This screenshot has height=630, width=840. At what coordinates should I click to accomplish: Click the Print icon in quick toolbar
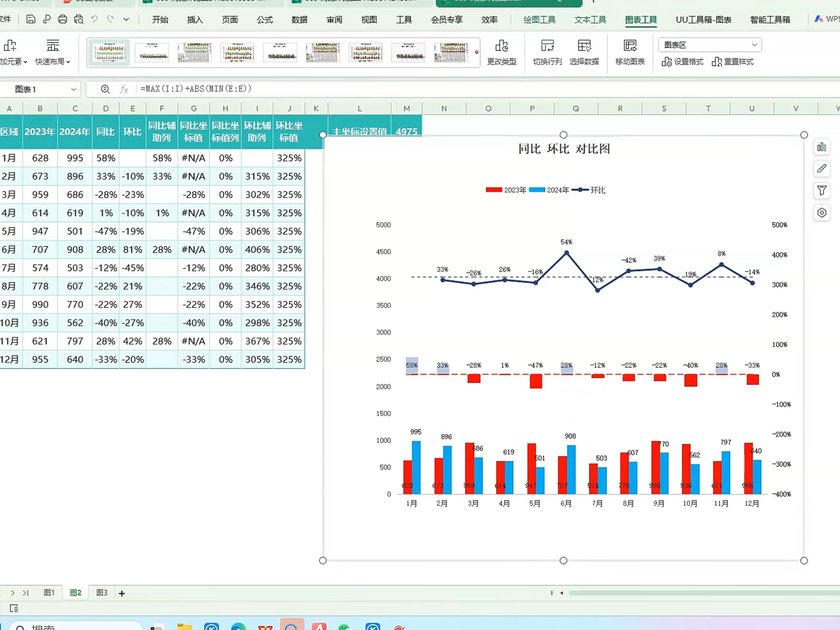(63, 19)
